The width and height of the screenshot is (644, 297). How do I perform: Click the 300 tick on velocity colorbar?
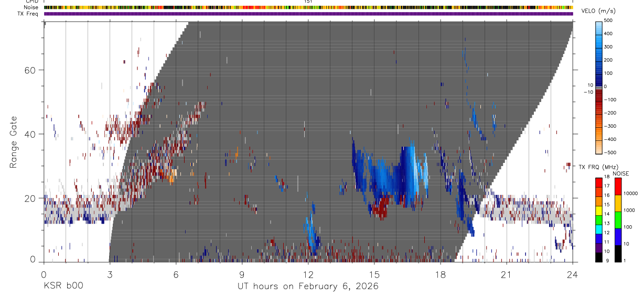609,47
